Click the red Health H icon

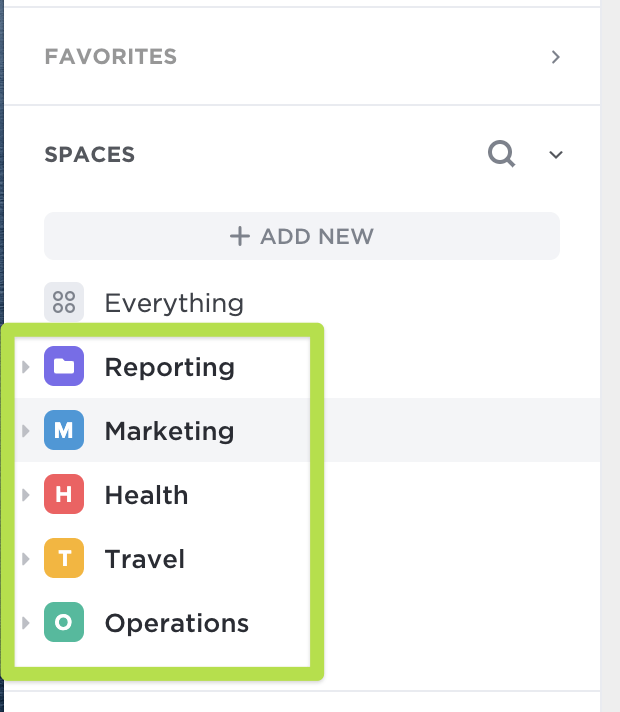coord(64,495)
